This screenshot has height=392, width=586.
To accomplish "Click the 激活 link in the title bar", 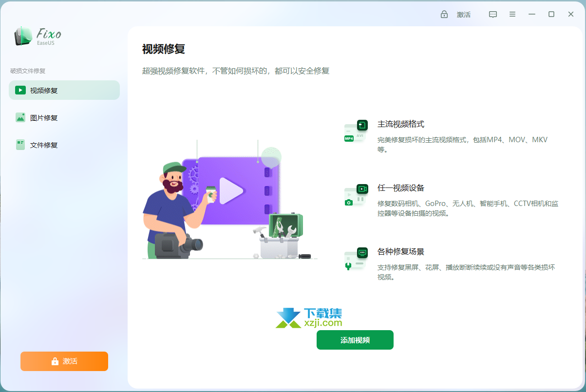I will click(x=464, y=15).
